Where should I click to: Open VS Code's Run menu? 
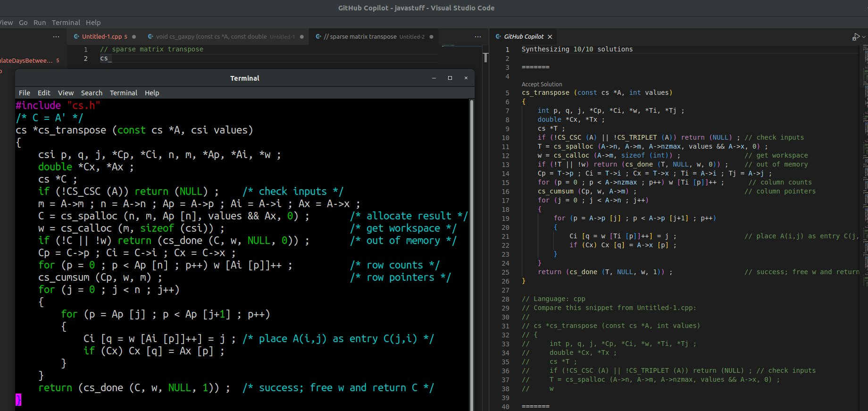point(40,23)
